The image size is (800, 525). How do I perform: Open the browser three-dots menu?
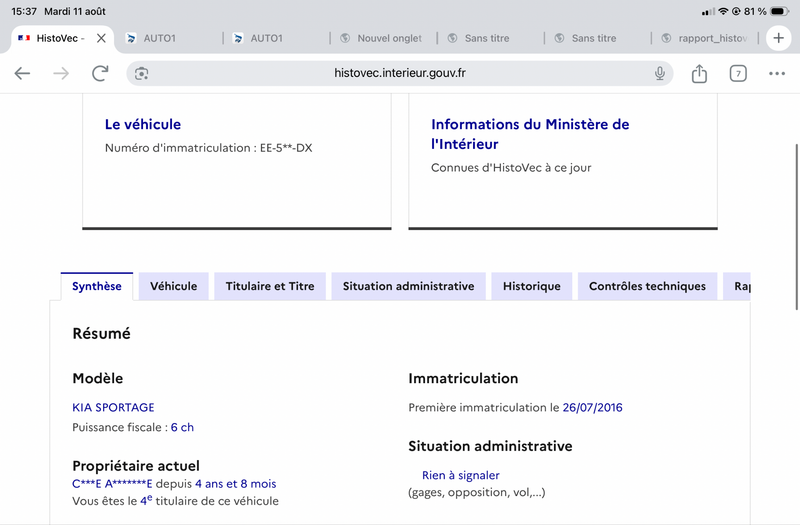[777, 73]
